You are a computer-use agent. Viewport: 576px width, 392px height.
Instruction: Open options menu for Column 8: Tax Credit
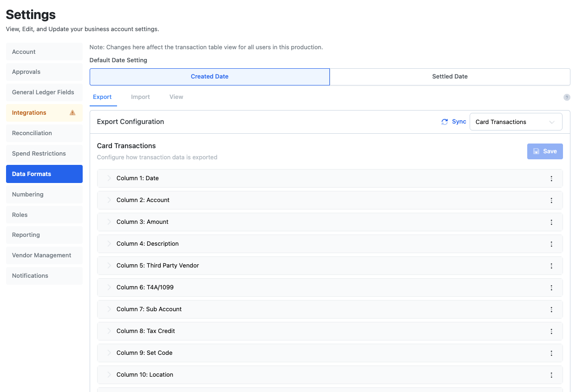pyautogui.click(x=551, y=331)
